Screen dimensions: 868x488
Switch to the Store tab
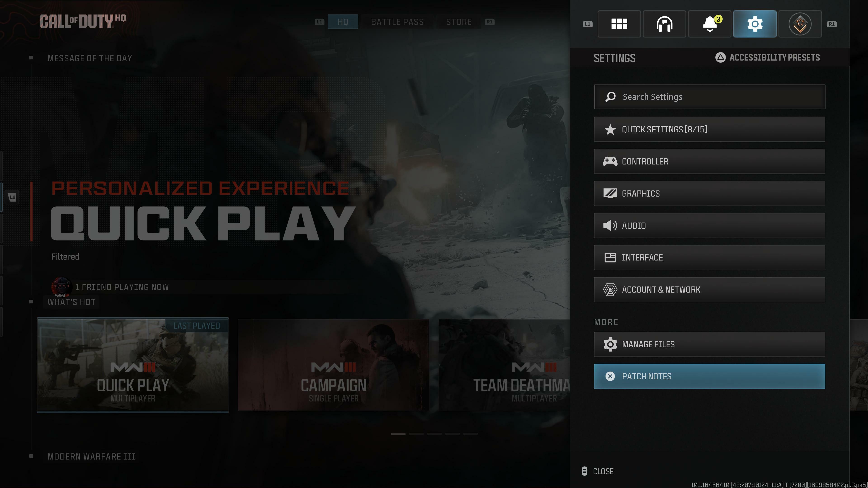pos(459,22)
